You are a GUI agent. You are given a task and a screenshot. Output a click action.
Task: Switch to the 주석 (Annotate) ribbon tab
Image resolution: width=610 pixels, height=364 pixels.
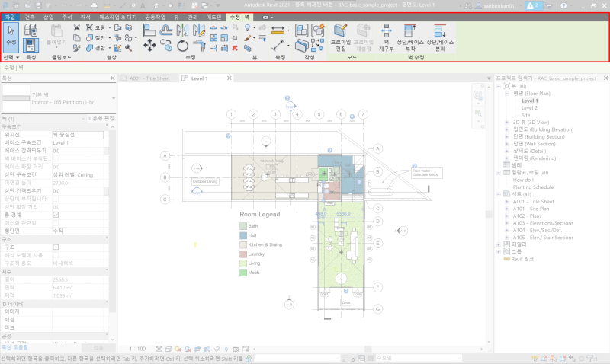tap(67, 17)
